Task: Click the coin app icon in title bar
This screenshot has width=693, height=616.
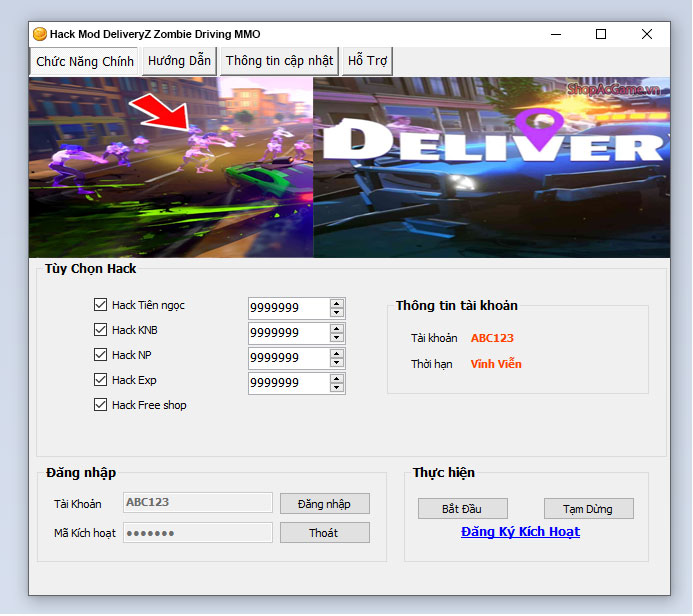Action: (x=40, y=34)
